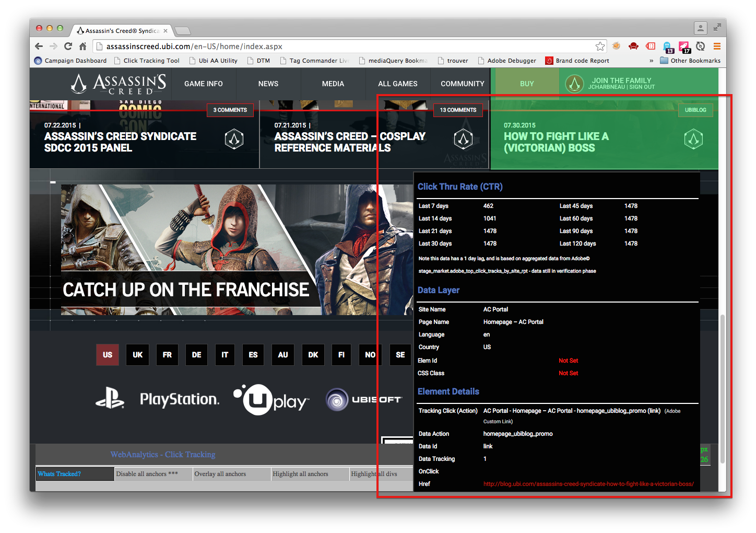The height and width of the screenshot is (533, 756).
Task: Open the Chrome hamburger menu
Action: tap(717, 47)
